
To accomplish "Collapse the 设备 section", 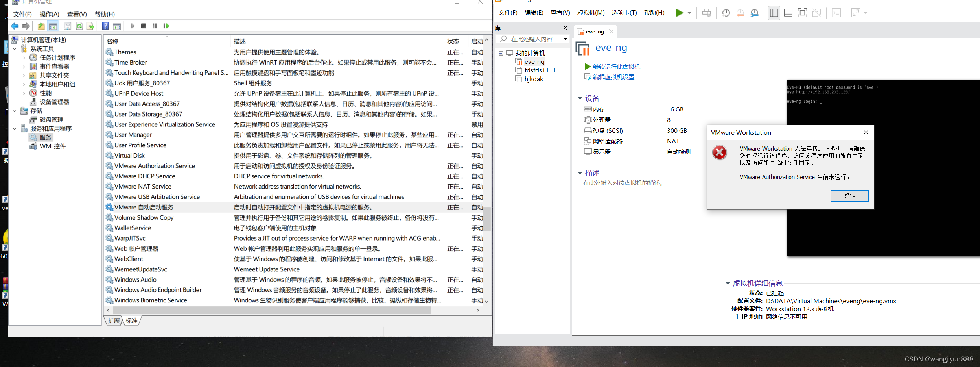I will [x=580, y=98].
